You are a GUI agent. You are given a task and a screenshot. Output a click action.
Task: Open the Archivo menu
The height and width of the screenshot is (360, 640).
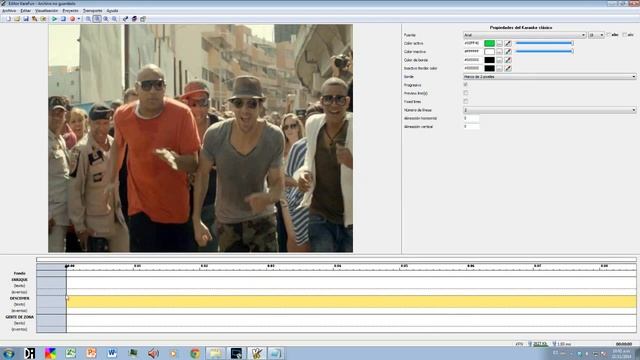(x=9, y=11)
